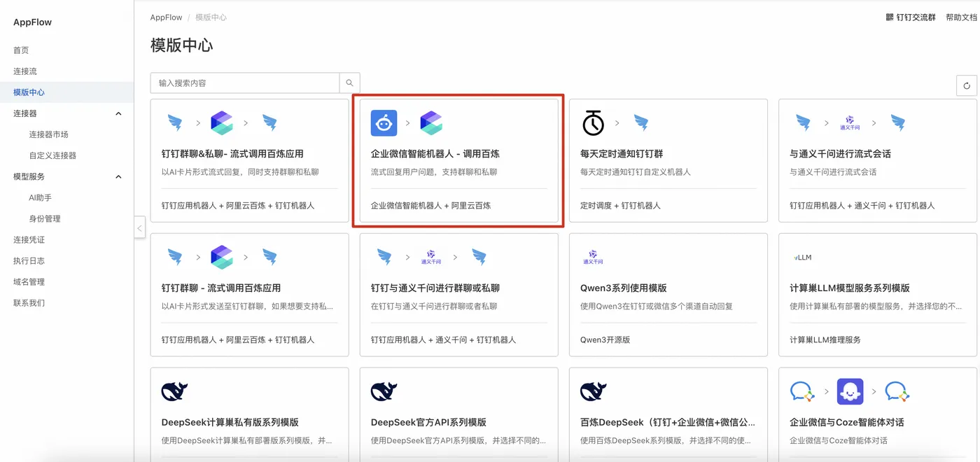Image resolution: width=980 pixels, height=462 pixels.
Task: Select 模版中心 in the sidebar
Action: point(29,92)
